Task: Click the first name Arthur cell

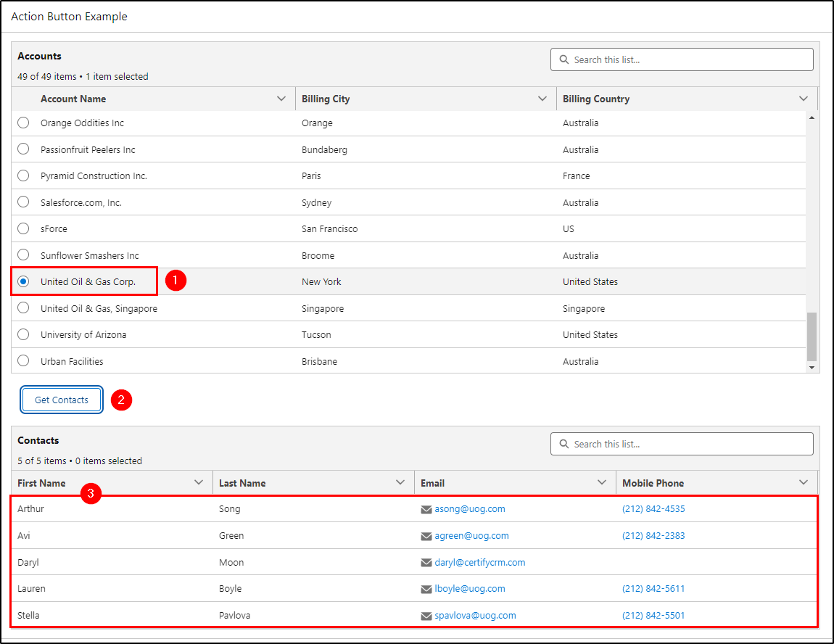Action: (x=31, y=509)
